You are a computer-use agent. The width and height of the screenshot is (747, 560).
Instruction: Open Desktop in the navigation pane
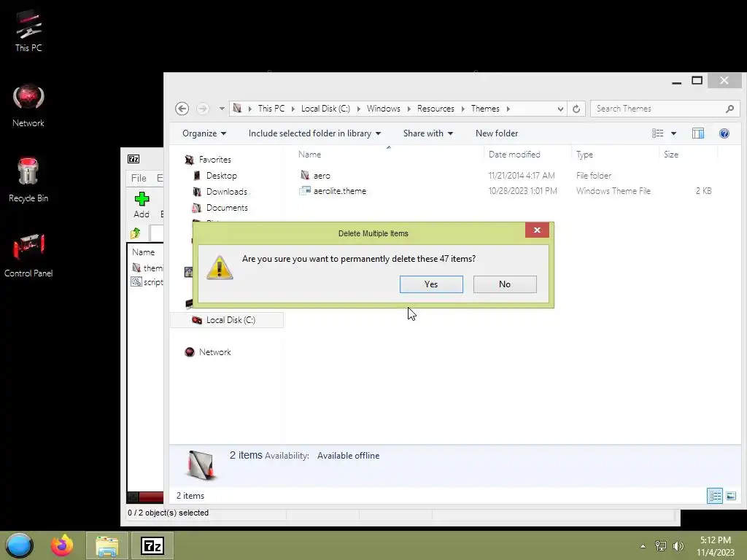pos(222,176)
